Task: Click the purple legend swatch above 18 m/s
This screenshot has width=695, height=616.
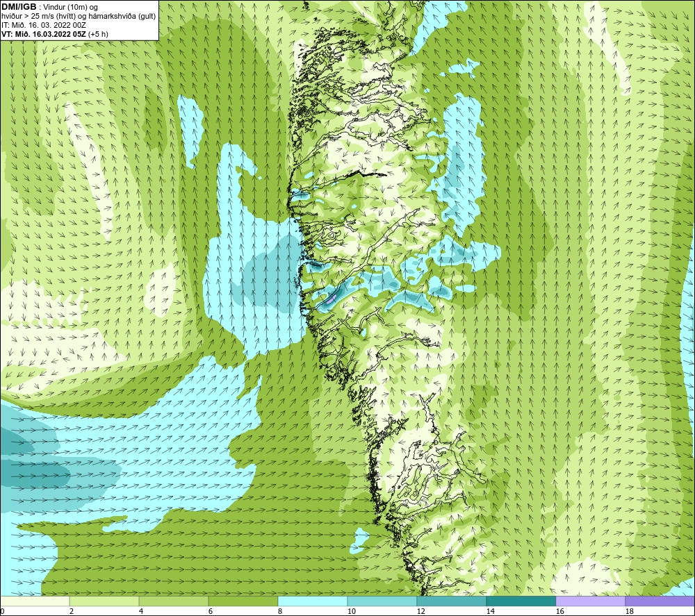Action: (x=660, y=601)
